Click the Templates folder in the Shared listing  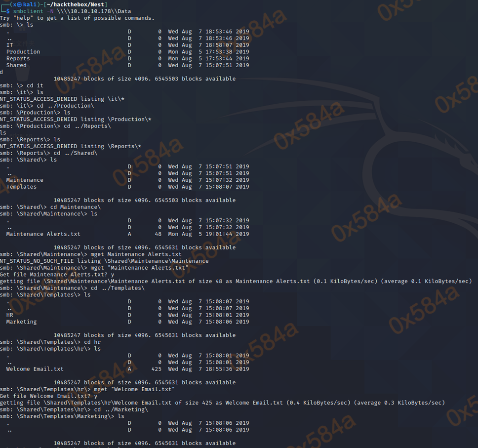(21, 187)
